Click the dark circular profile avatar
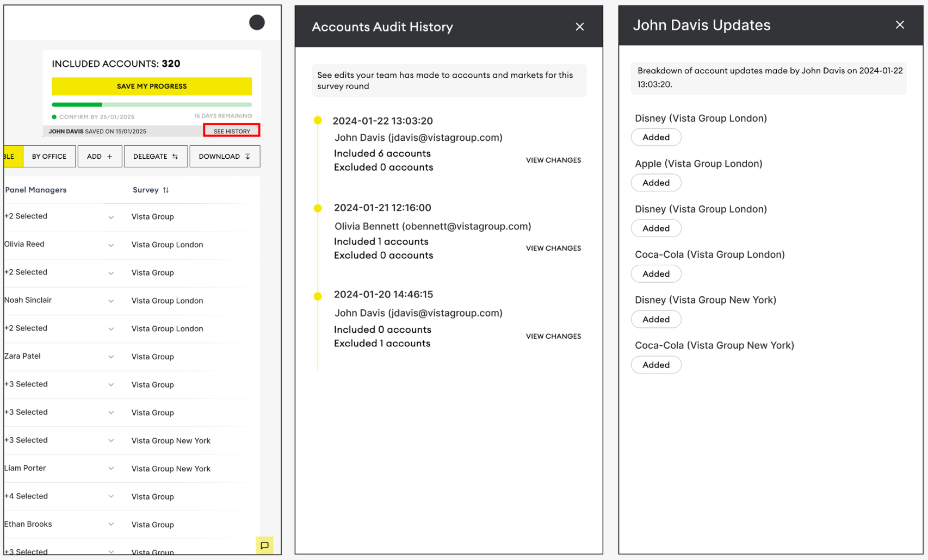The height and width of the screenshot is (560, 928). click(x=257, y=22)
